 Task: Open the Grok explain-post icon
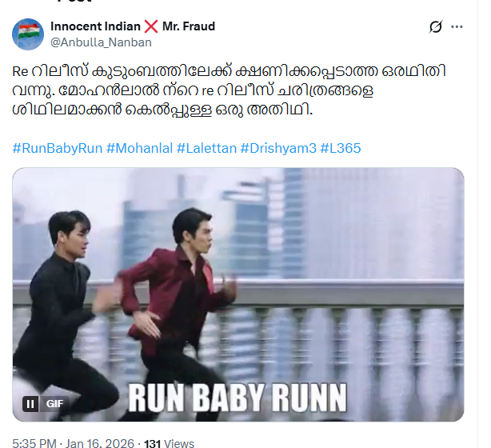(436, 26)
